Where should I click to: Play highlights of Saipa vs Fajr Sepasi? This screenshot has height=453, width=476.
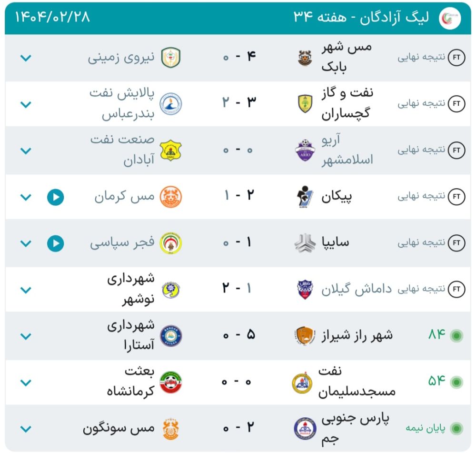coord(56,243)
